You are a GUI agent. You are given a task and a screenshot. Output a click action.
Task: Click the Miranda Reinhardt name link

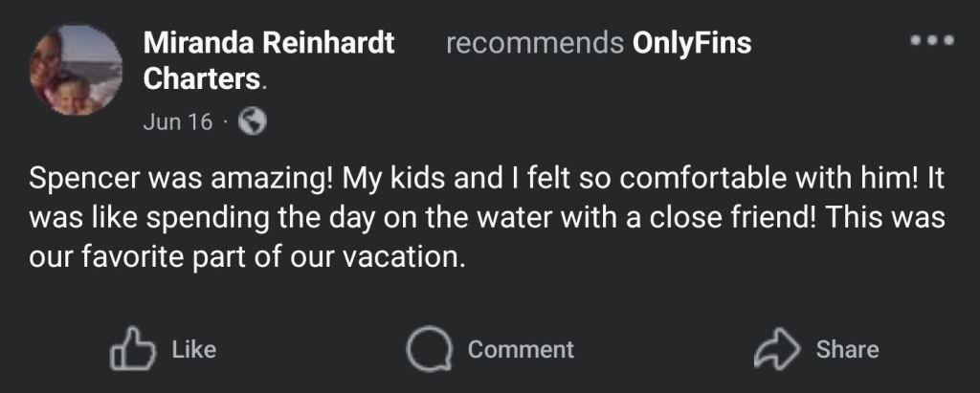pos(269,44)
